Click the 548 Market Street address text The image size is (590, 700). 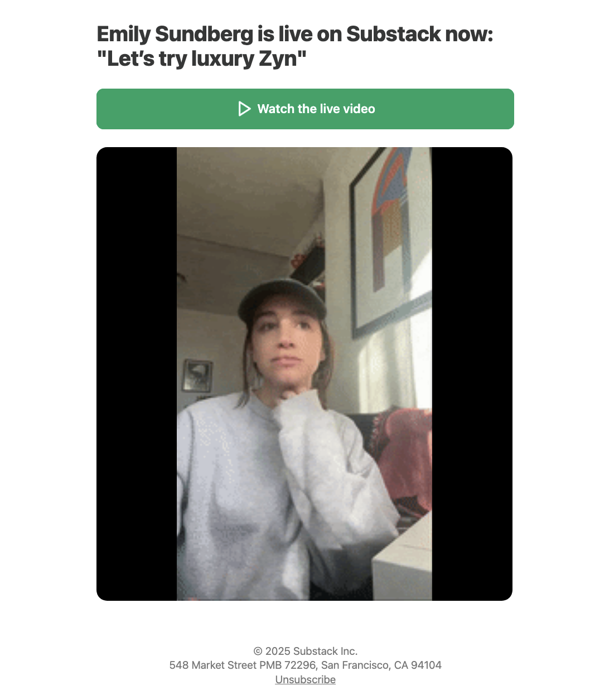[x=306, y=665]
